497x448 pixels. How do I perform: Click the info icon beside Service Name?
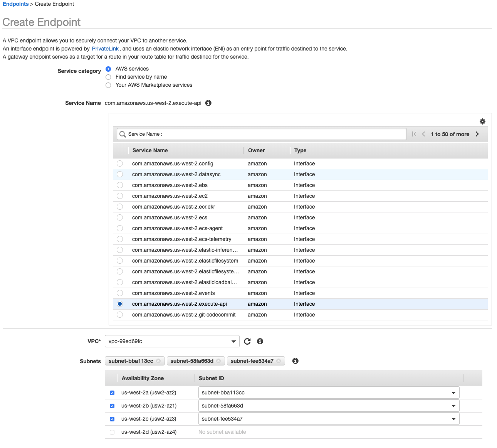[208, 103]
